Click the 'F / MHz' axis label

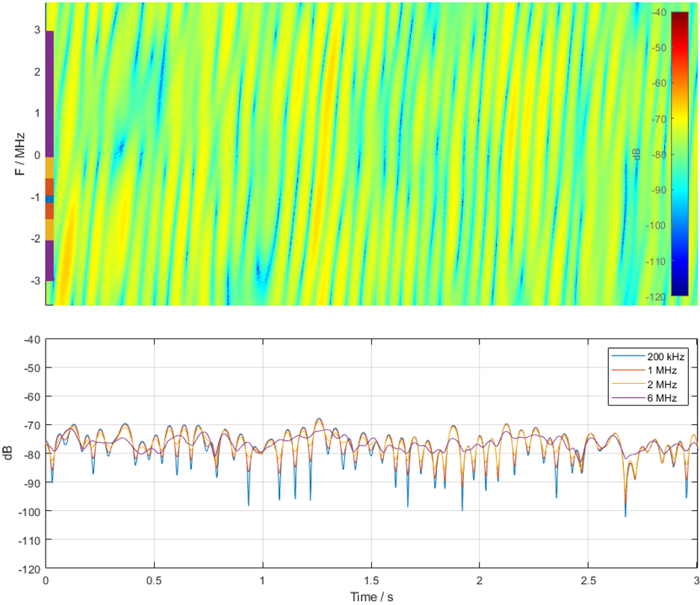click(x=20, y=153)
